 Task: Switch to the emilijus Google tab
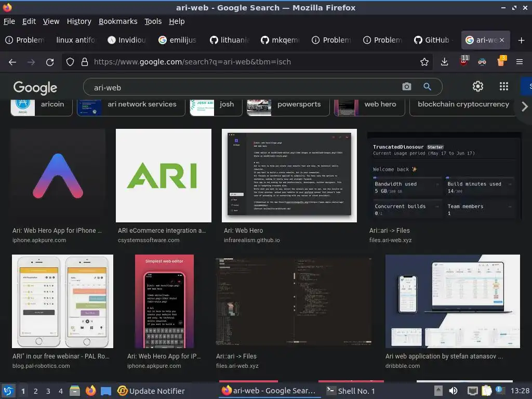coord(178,40)
